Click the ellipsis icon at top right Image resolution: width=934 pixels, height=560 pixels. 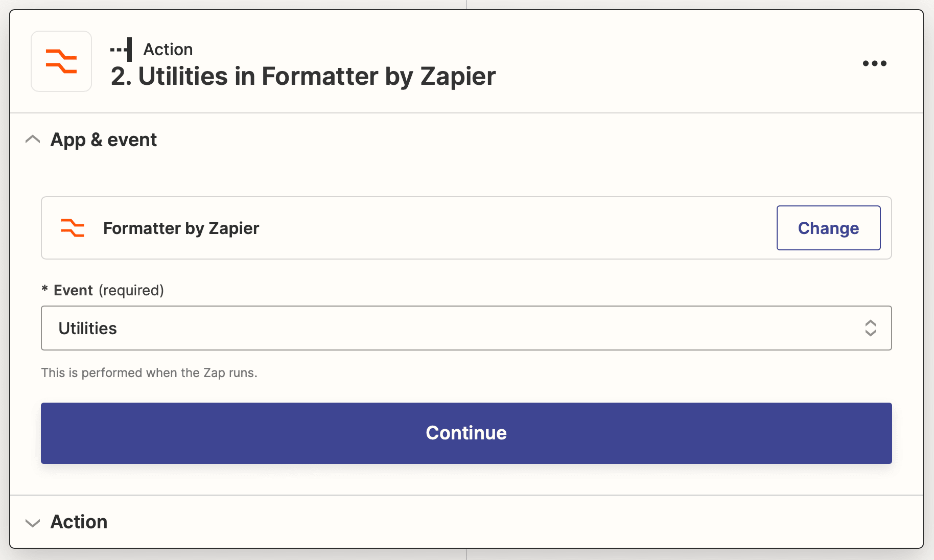point(875,63)
